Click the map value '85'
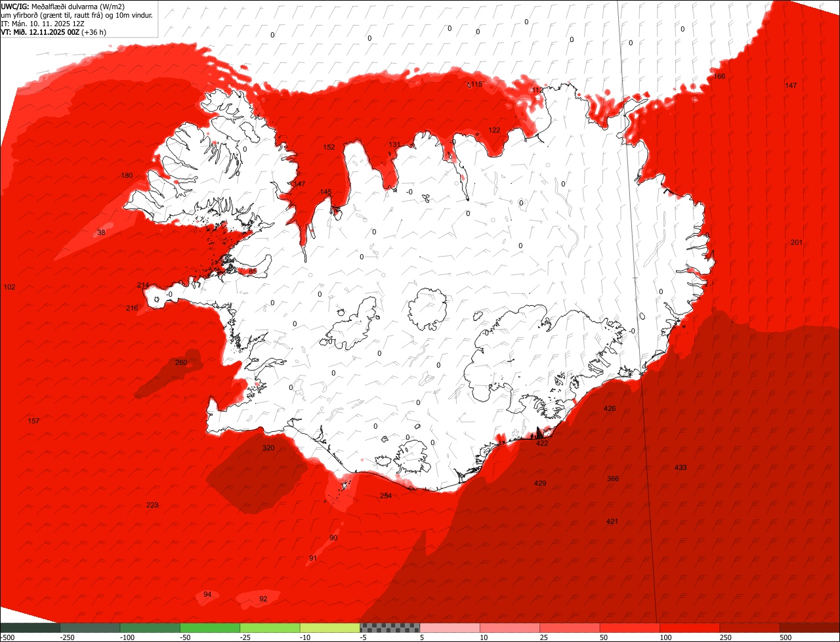Image resolution: width=840 pixels, height=642 pixels. [253, 271]
